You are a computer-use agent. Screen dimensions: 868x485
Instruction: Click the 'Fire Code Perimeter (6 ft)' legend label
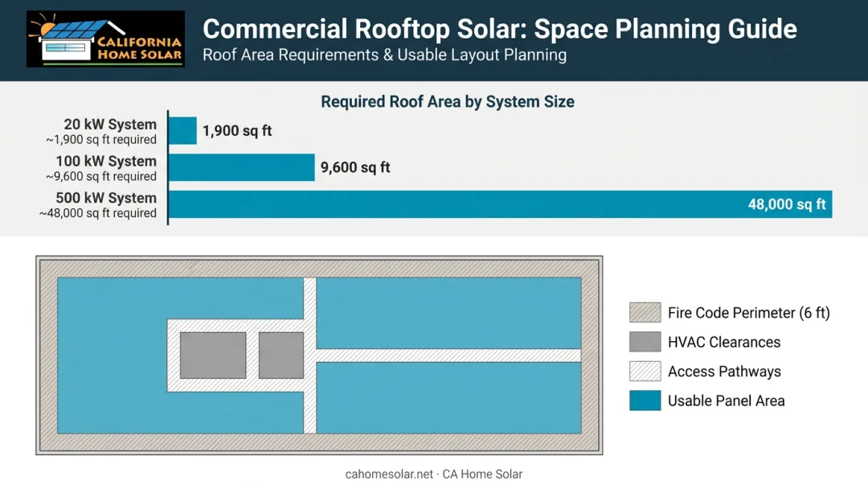point(749,313)
